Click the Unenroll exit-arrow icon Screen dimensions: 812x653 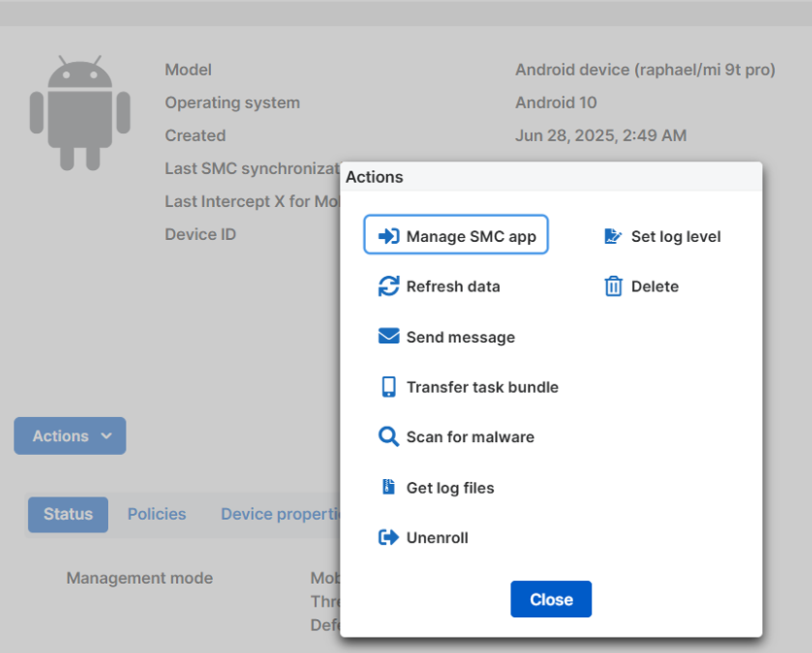tap(389, 536)
